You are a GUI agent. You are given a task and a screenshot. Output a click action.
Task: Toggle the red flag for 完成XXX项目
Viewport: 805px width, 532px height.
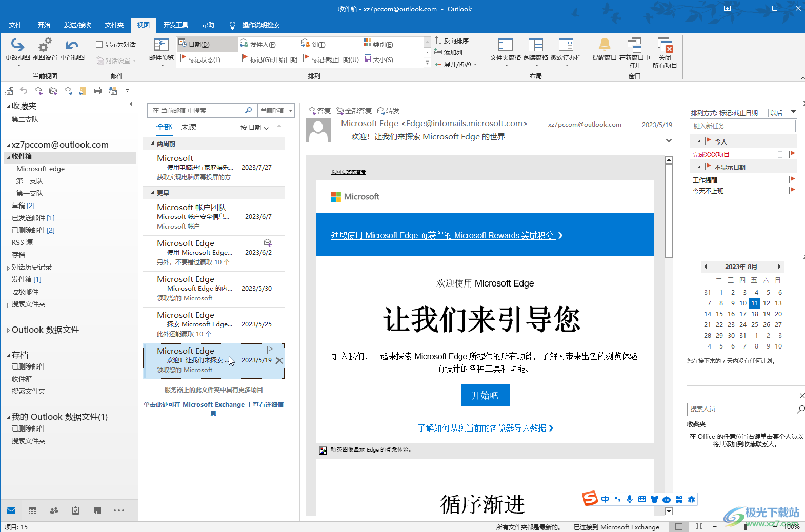(792, 154)
